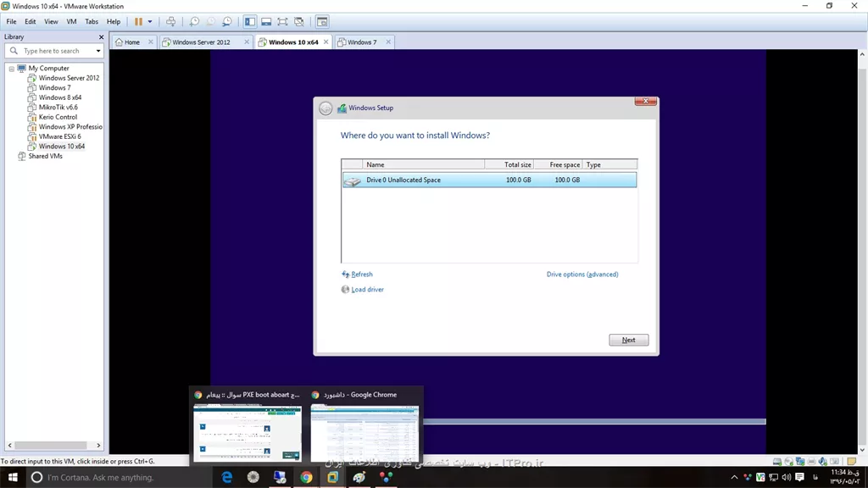Click the hard disk device status icon
868x488 pixels.
(x=777, y=462)
